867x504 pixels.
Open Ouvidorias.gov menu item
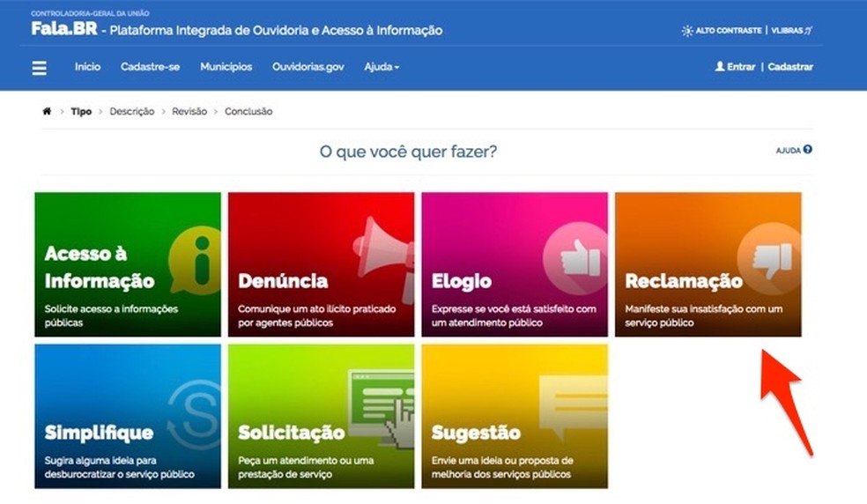[x=308, y=67]
